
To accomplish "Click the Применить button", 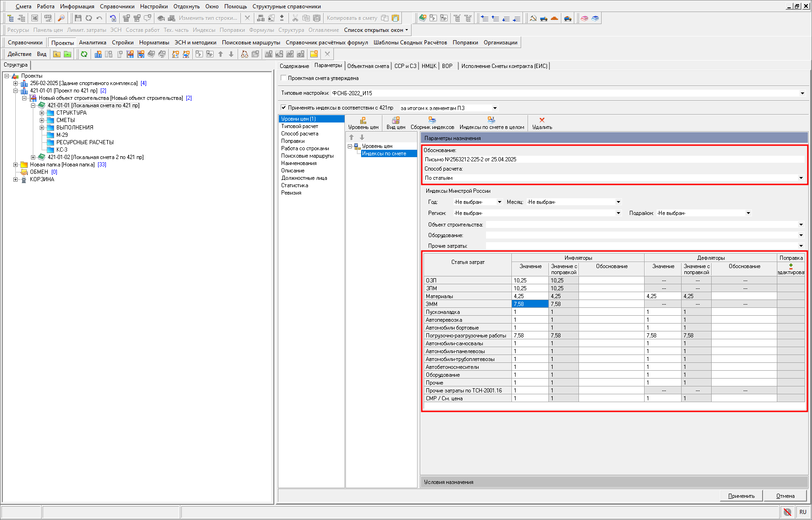I will tap(741, 496).
